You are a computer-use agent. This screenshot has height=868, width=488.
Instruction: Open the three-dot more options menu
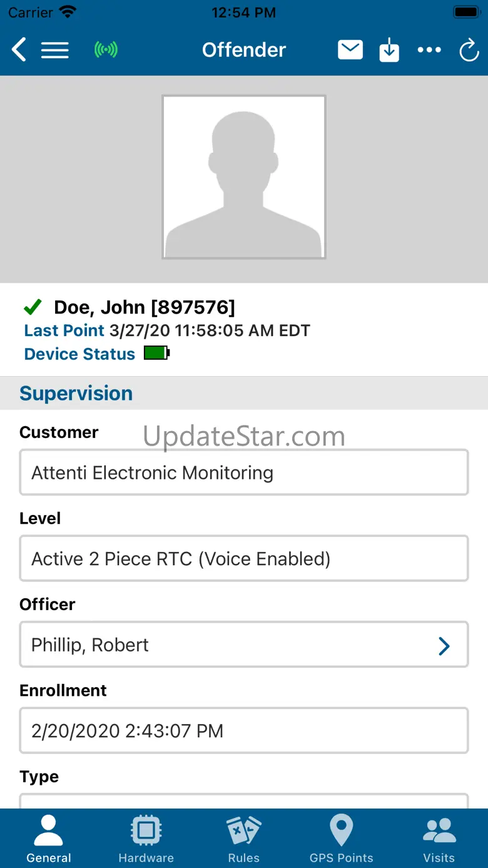[x=429, y=50]
